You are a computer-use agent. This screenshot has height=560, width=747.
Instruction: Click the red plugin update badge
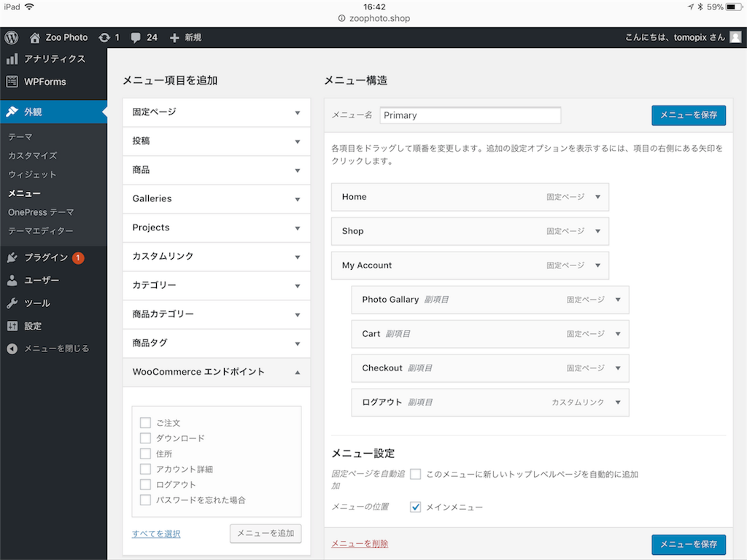[x=78, y=257]
